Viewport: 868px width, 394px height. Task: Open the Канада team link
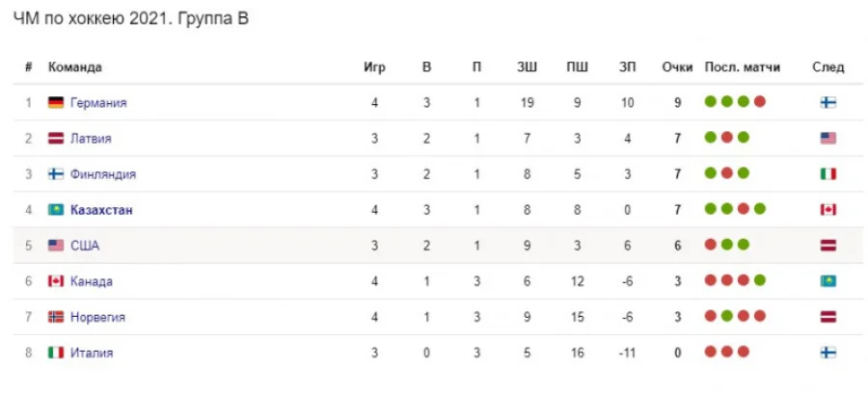click(x=92, y=281)
